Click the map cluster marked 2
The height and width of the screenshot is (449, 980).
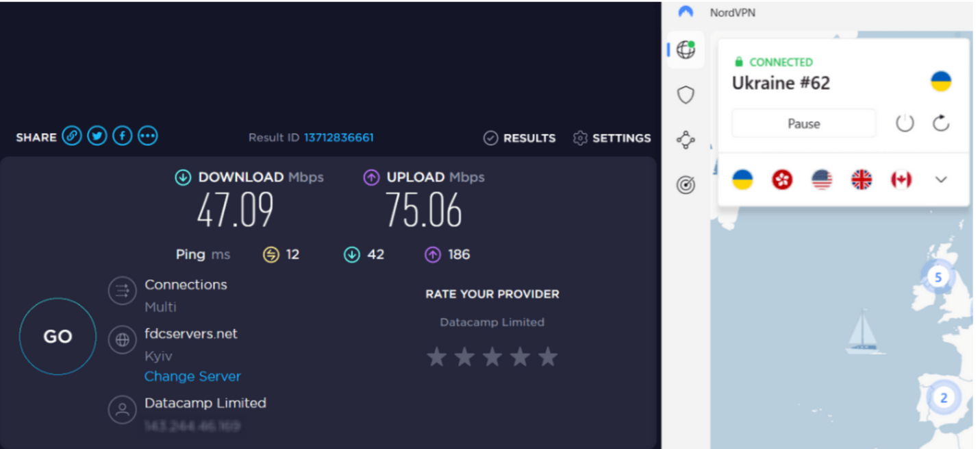tap(944, 398)
